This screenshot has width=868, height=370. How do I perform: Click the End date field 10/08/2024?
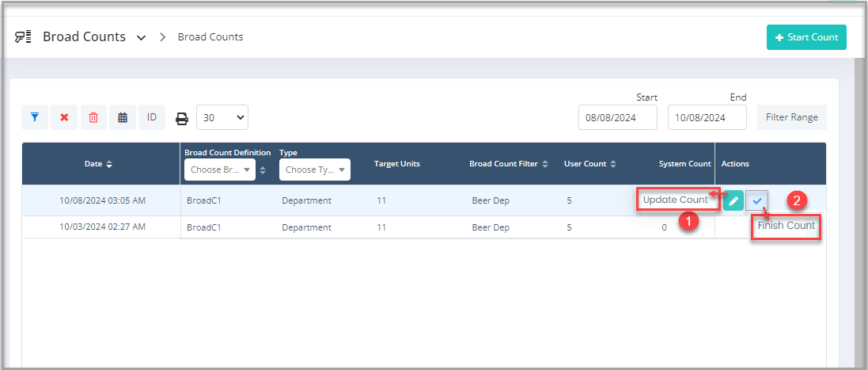[x=707, y=117]
